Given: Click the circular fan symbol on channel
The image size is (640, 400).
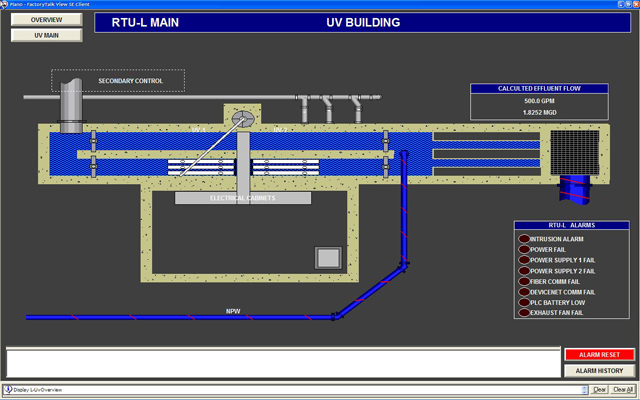Looking at the screenshot, I should 243,119.
